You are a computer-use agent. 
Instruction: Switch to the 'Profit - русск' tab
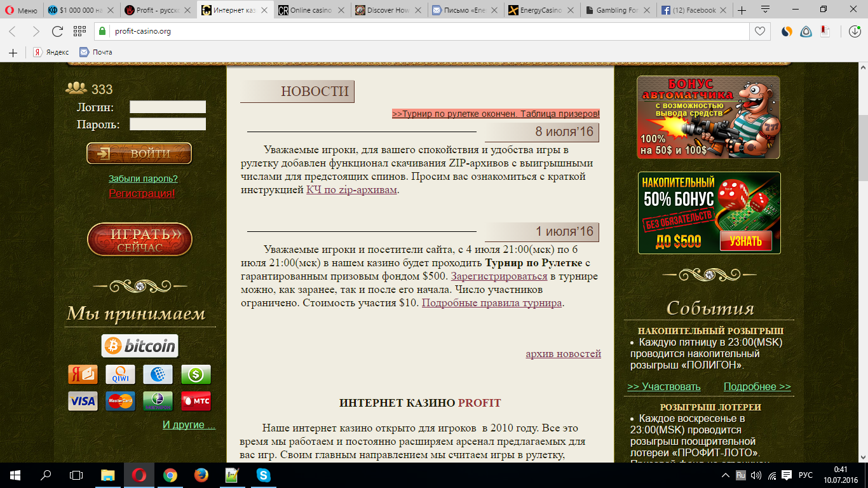click(x=159, y=10)
